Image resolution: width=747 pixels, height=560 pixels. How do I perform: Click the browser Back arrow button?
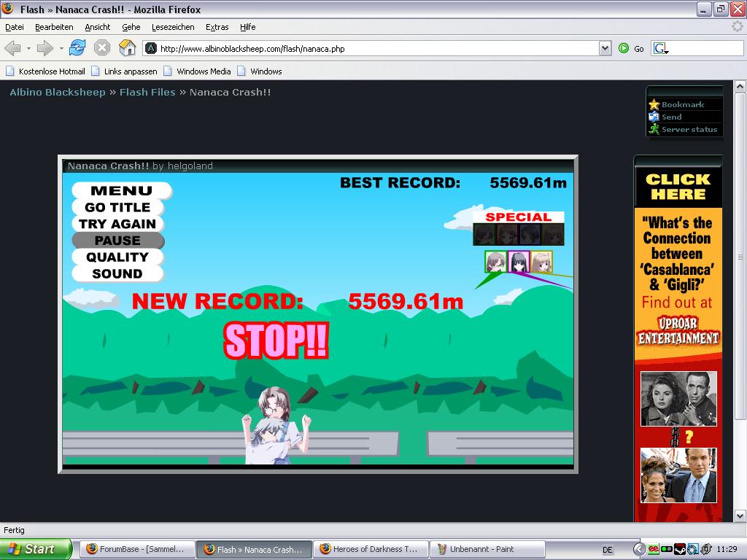[13, 48]
